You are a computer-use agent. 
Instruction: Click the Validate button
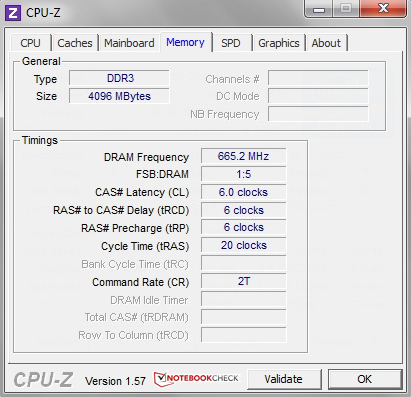tap(284, 379)
